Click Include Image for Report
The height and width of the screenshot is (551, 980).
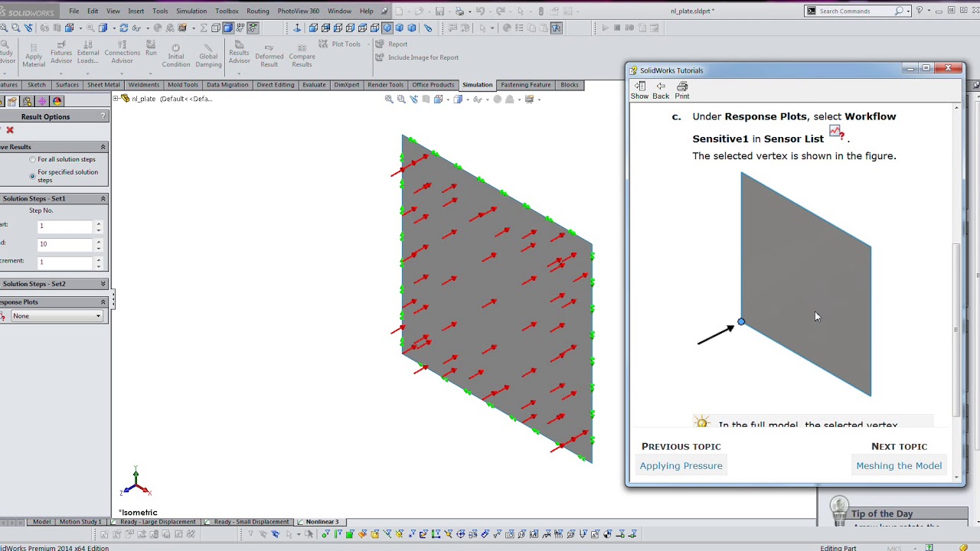(x=417, y=57)
